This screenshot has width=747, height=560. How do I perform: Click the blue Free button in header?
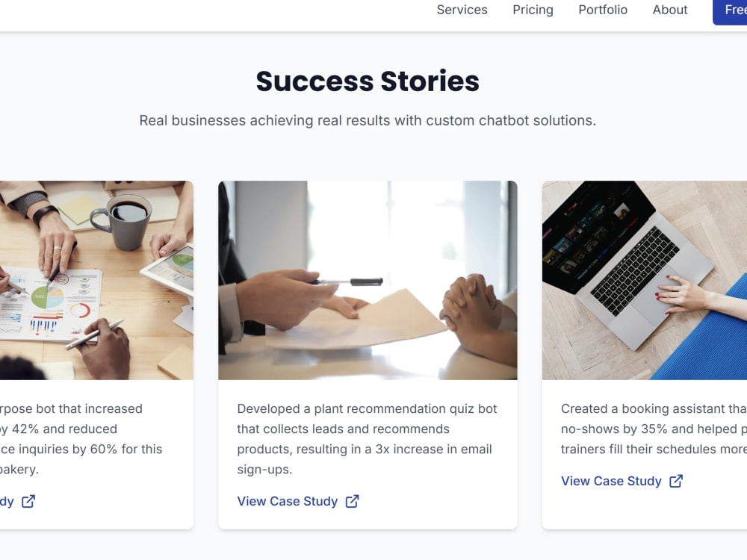pos(730,11)
